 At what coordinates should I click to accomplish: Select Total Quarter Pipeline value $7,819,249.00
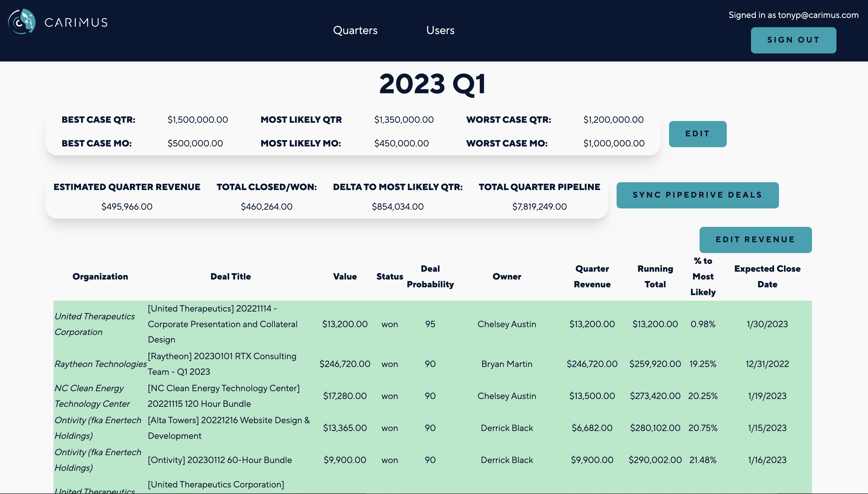tap(539, 206)
